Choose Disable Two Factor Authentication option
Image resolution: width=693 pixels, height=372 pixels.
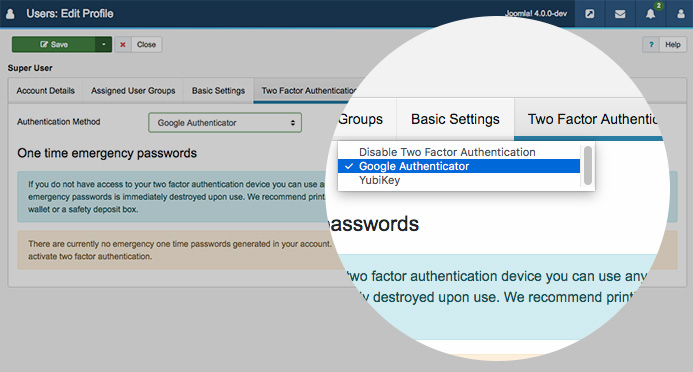coord(459,152)
